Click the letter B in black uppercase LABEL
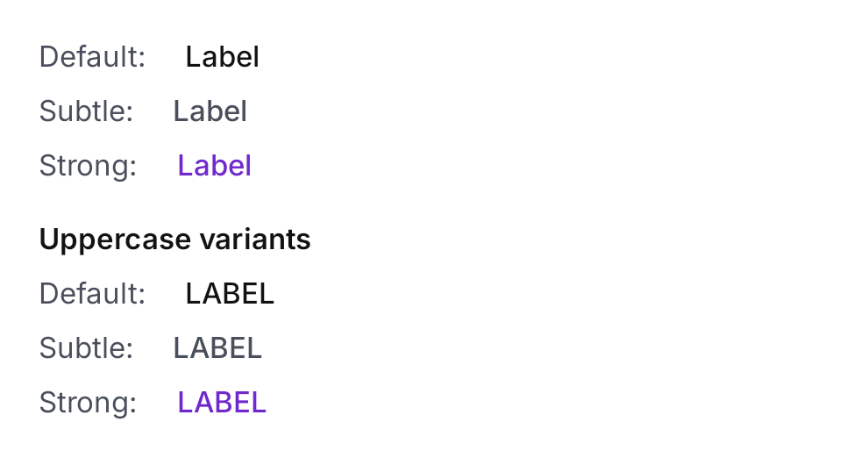The height and width of the screenshot is (458, 868). (226, 294)
